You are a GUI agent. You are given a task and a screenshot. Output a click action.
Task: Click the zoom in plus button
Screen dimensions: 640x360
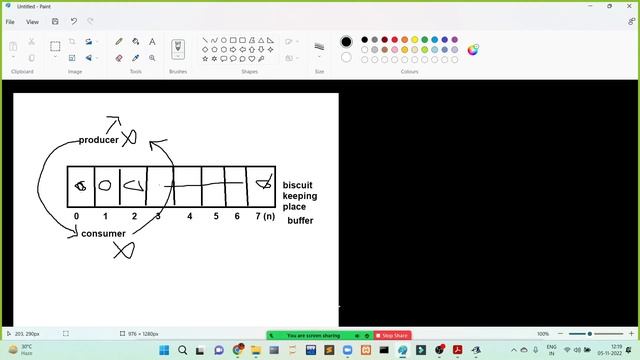[x=631, y=334]
